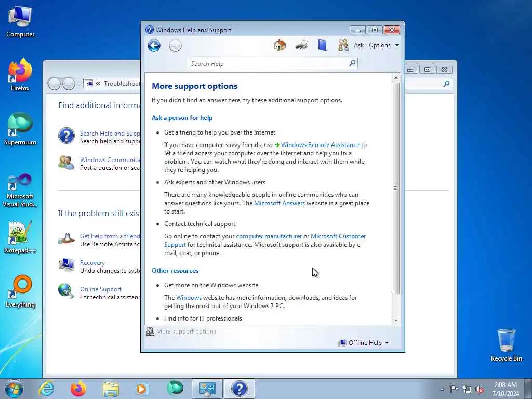
Task: Click search magnifier in Troubleshooting window
Action: click(x=447, y=84)
